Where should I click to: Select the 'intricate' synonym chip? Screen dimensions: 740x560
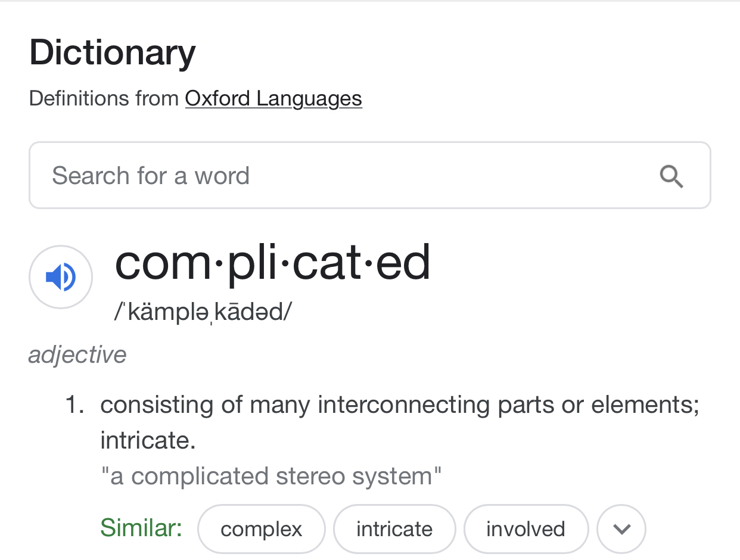(x=394, y=529)
